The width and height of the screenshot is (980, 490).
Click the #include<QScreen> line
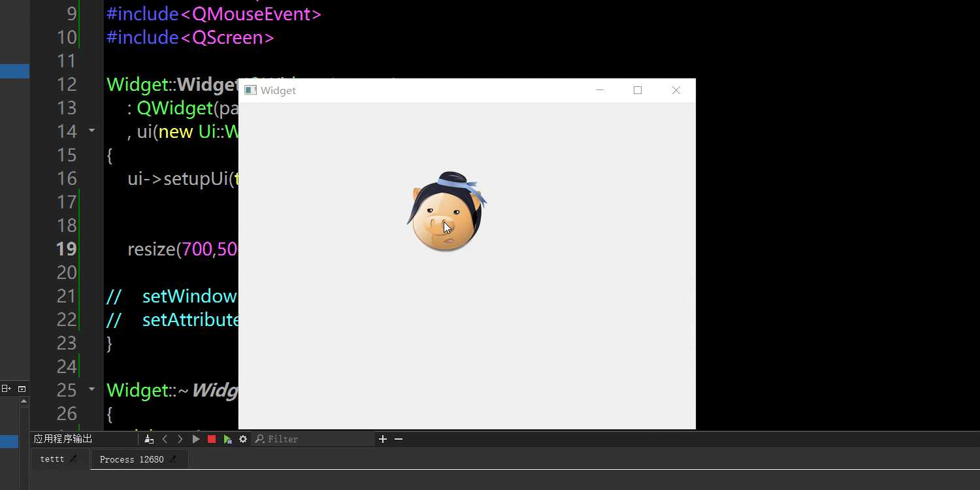(190, 37)
